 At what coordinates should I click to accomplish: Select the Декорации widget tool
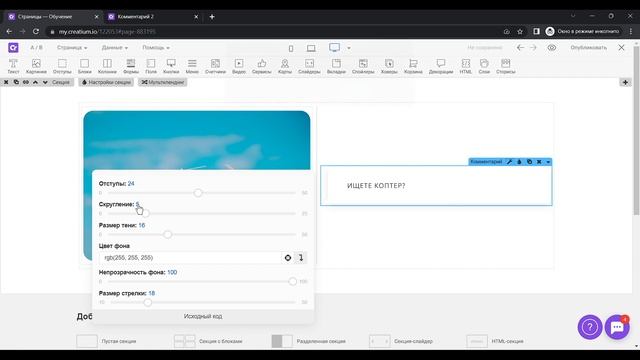pyautogui.click(x=441, y=66)
